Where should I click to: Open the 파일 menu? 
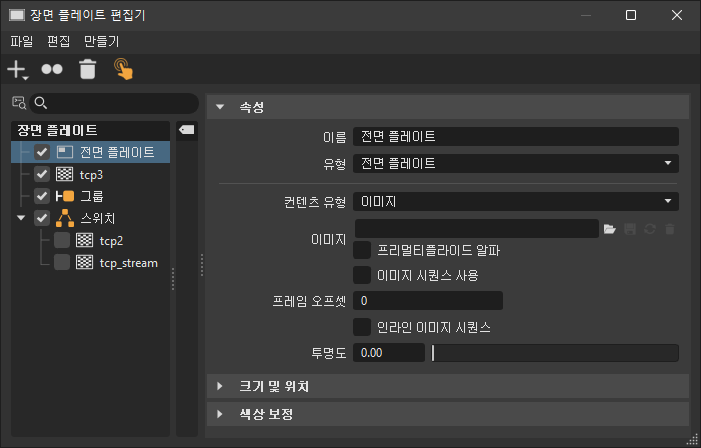(x=21, y=42)
